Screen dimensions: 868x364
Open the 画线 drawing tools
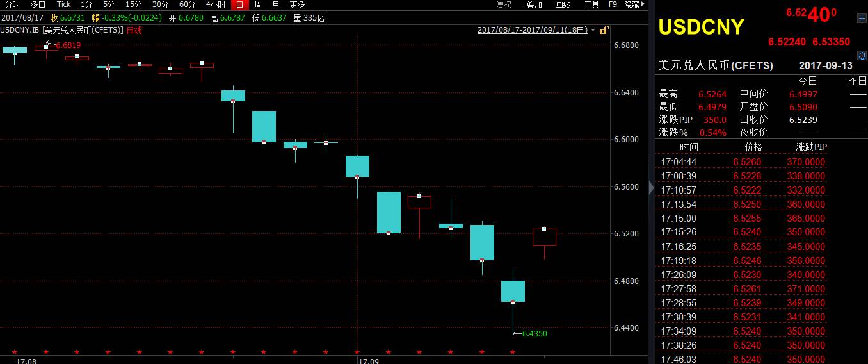point(563,4)
